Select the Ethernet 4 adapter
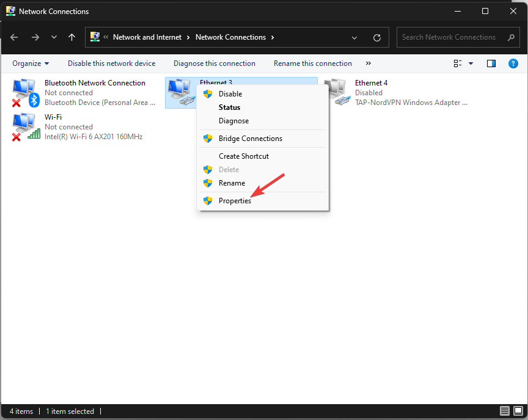 336,93
